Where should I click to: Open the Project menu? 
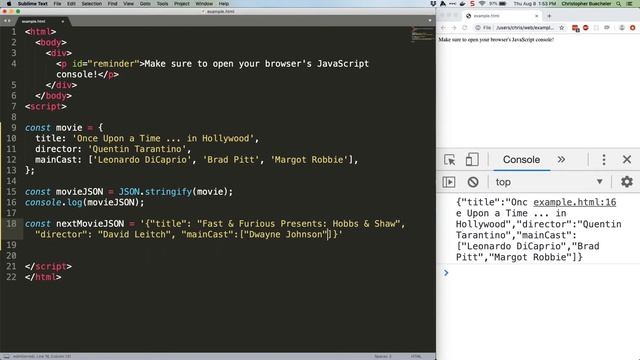182,3
